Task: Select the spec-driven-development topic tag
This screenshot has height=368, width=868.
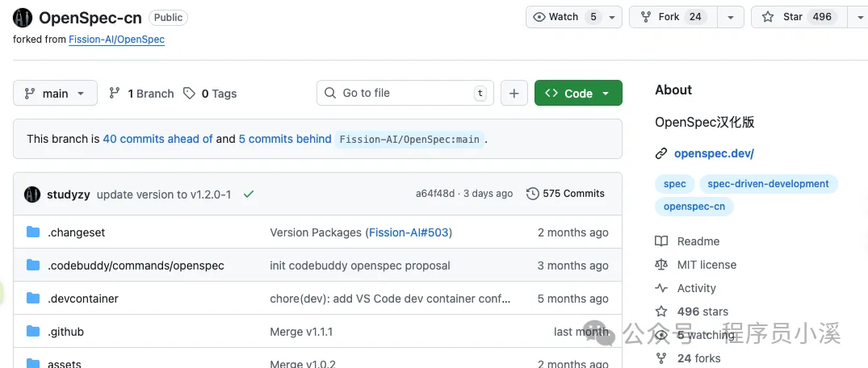Action: pyautogui.click(x=769, y=184)
